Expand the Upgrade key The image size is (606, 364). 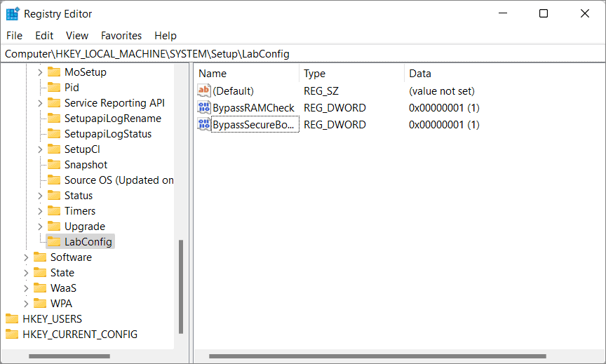click(x=40, y=227)
